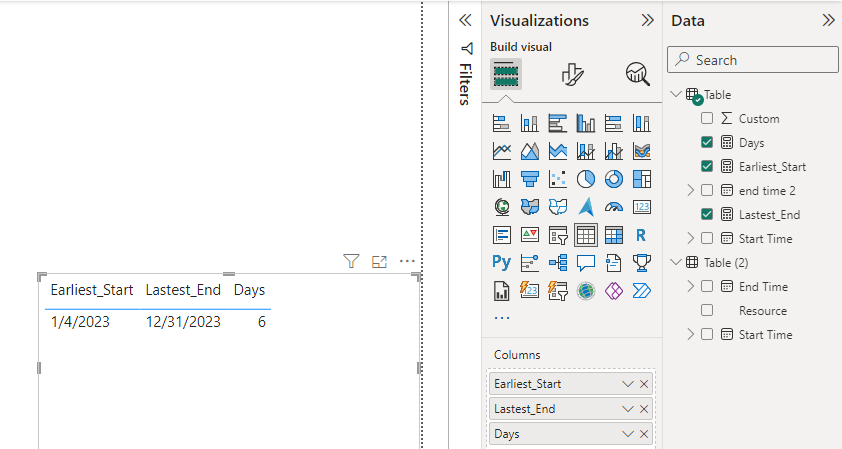Screen dimensions: 842x449
Task: Expand the End Time hierarchy in Table (2)
Action: 691,286
